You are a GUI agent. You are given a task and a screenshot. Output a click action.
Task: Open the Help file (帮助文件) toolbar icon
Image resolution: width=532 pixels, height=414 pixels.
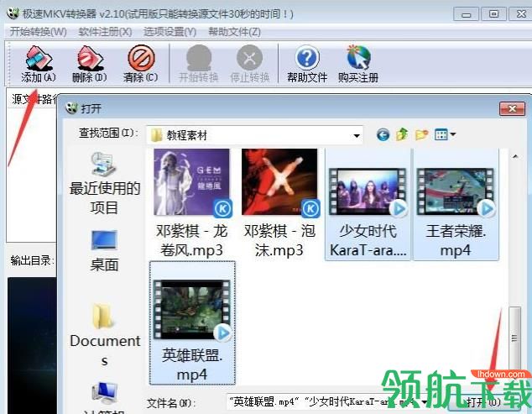[307, 64]
